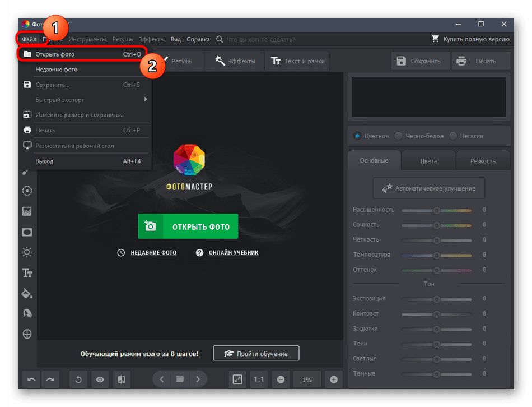Choose Недавние фото in the Файл menu
Viewport: 532px width, 407px height.
pos(85,70)
